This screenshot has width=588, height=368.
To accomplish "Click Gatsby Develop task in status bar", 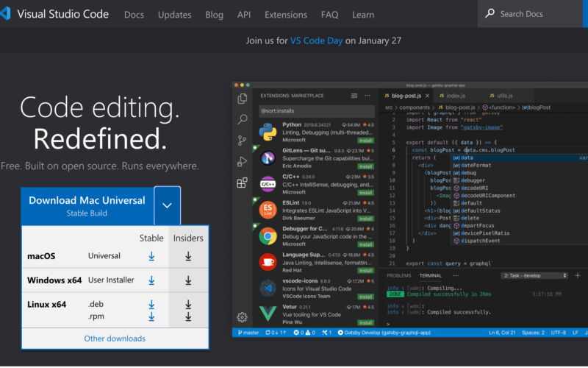I will tap(384, 333).
